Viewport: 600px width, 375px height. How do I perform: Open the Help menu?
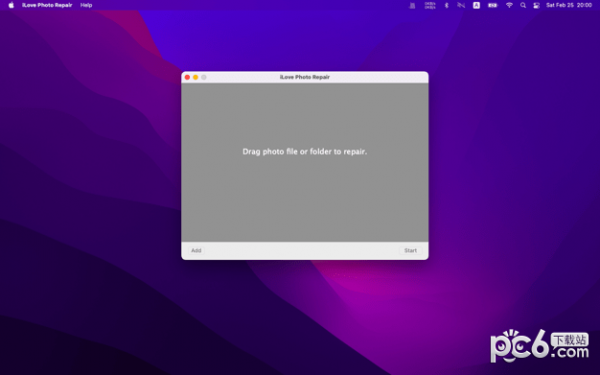click(x=86, y=5)
